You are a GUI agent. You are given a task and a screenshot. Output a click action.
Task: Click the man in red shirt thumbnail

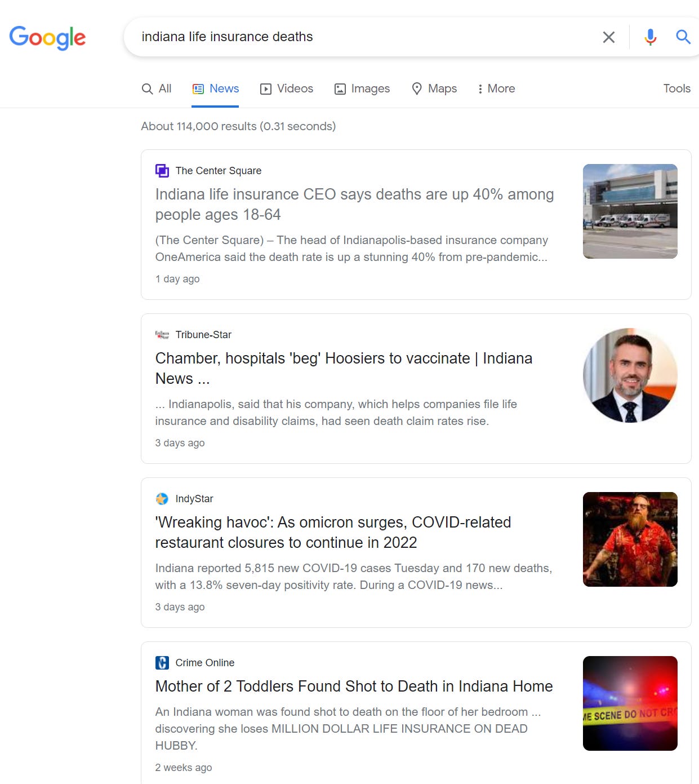click(x=630, y=539)
